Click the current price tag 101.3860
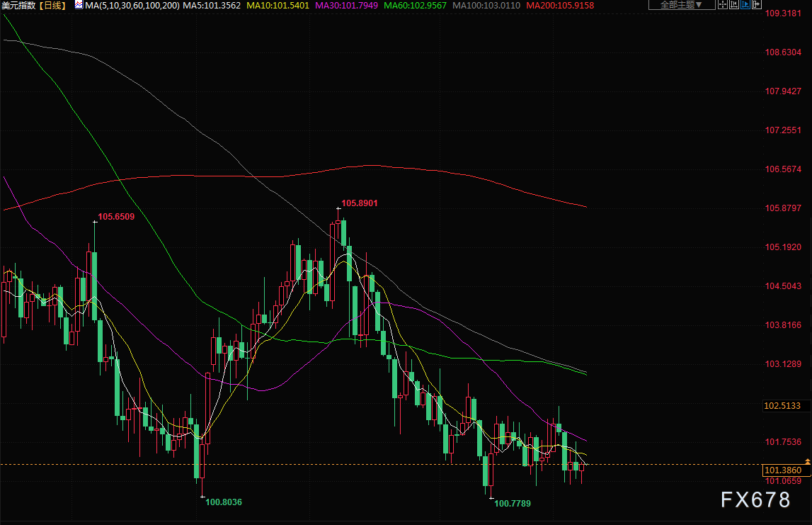Viewport: 812px width, 525px height. (x=782, y=470)
